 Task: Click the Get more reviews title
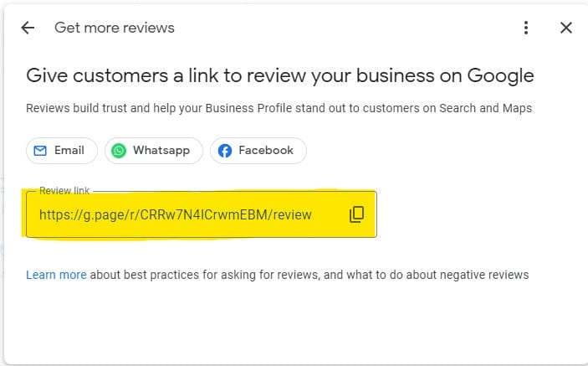pyautogui.click(x=115, y=28)
